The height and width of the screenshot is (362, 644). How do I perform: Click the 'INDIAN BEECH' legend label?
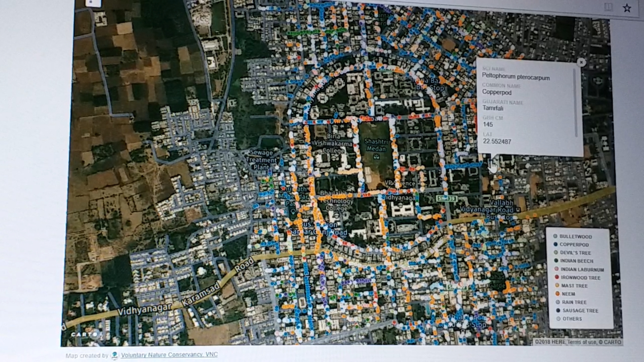click(x=577, y=261)
